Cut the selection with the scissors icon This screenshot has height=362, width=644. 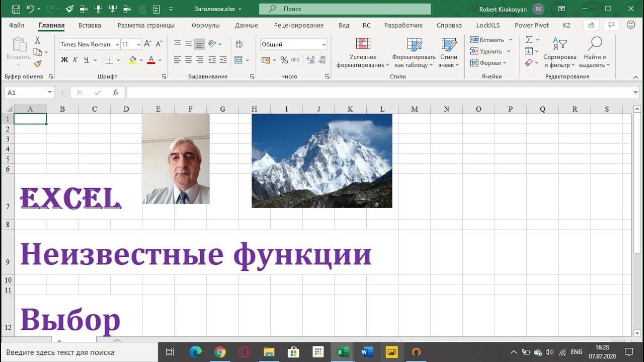tap(37, 40)
